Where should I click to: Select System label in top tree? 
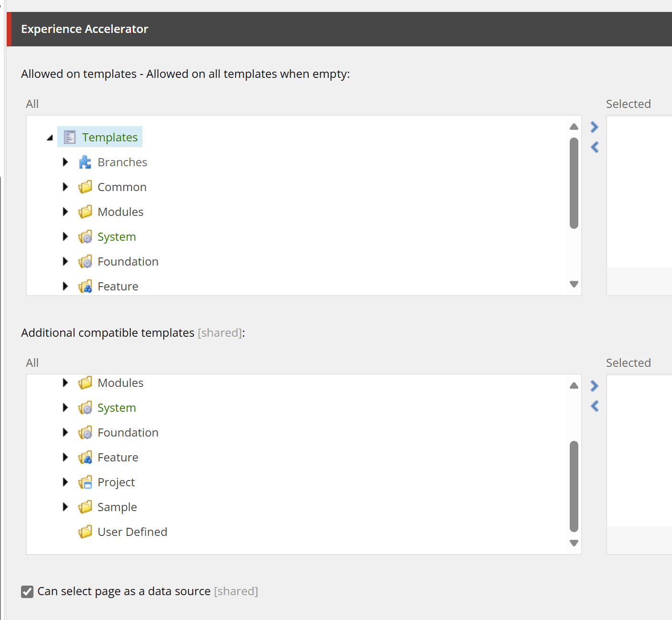pos(117,236)
